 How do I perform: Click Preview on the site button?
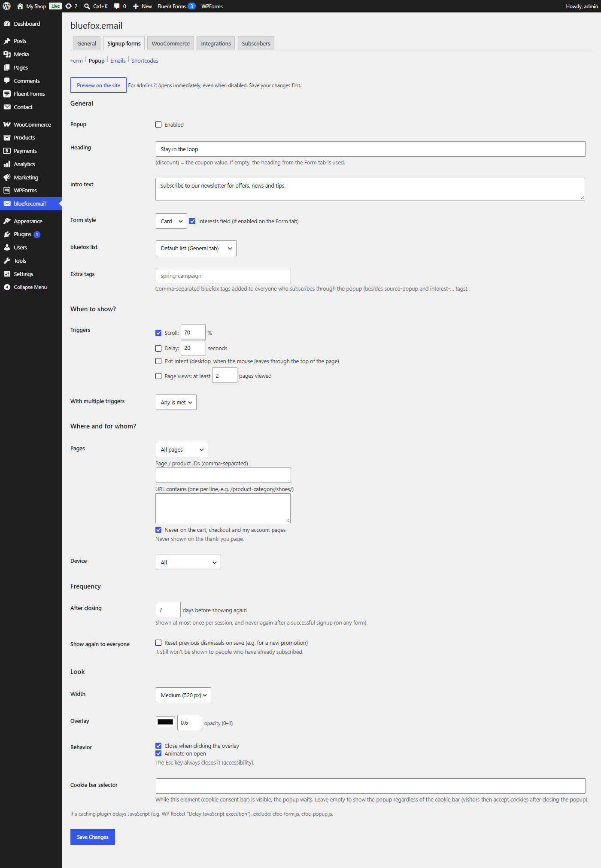coord(98,85)
